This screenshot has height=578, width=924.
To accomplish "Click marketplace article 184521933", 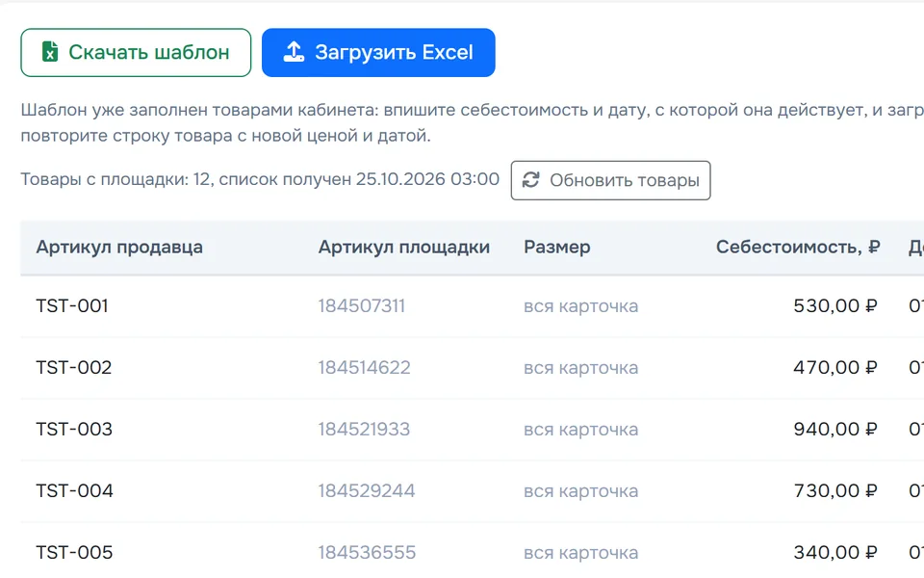I will [364, 430].
